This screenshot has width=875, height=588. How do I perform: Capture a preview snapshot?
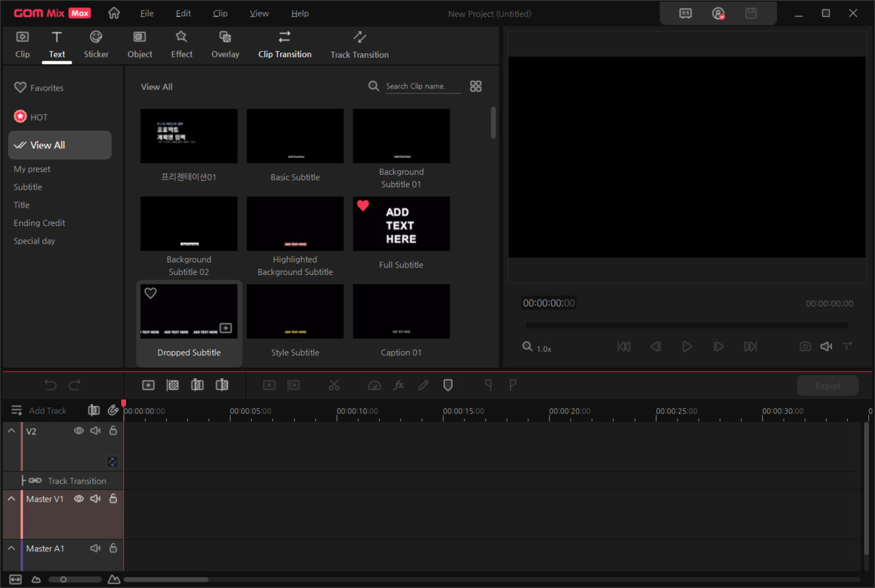(x=806, y=346)
